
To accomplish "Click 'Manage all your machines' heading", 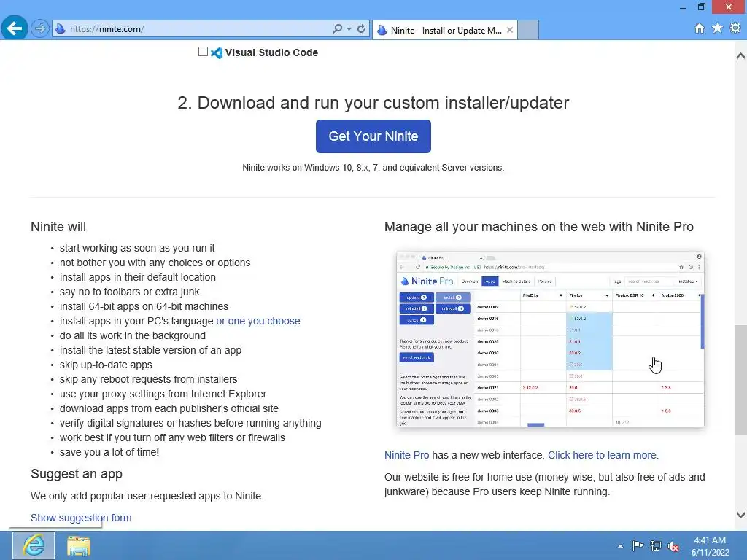I will coord(539,227).
